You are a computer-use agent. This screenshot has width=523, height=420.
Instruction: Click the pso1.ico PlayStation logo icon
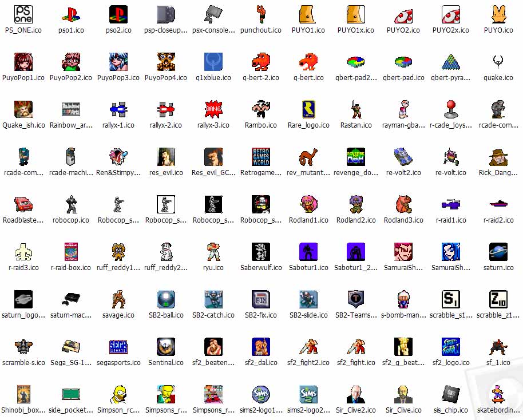pyautogui.click(x=71, y=14)
